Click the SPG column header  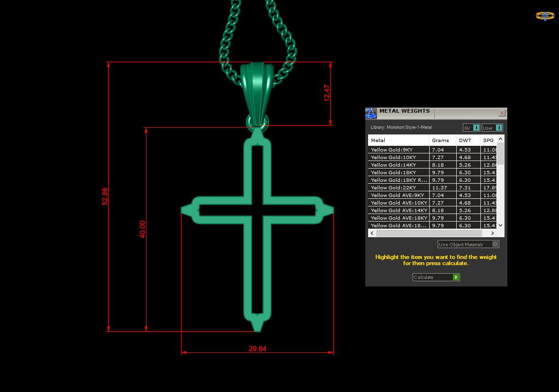[x=488, y=140]
